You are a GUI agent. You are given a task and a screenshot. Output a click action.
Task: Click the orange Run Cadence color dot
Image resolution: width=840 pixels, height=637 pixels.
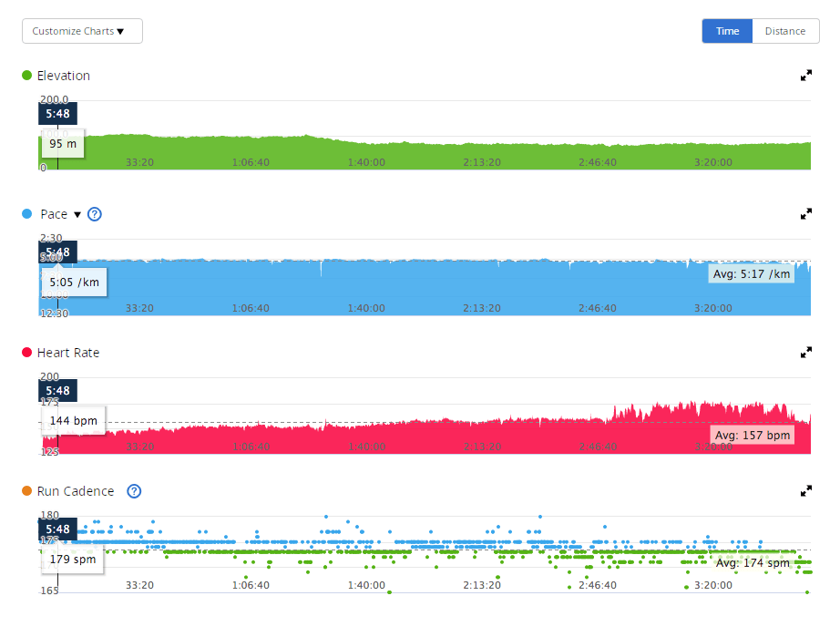click(x=27, y=491)
